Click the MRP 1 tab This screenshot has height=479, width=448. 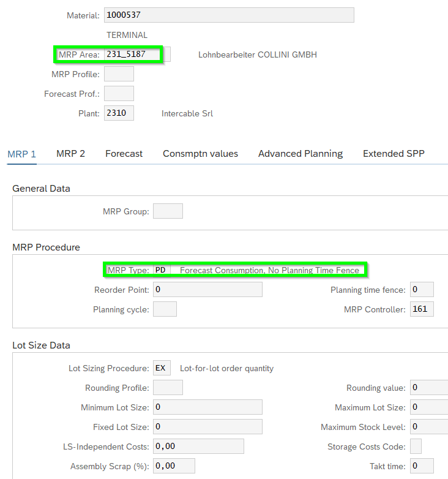click(x=22, y=154)
